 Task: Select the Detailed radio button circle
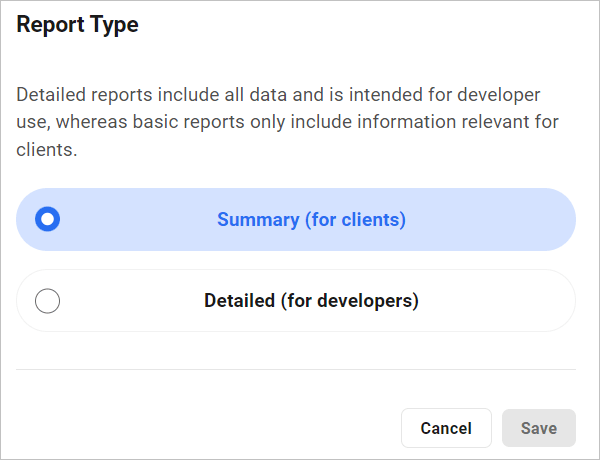pyautogui.click(x=47, y=301)
